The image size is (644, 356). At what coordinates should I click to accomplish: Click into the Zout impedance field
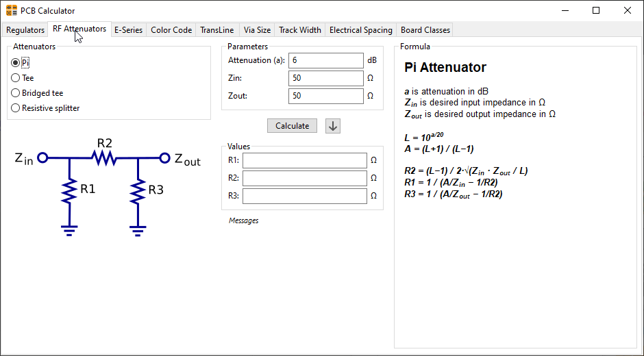click(x=326, y=96)
